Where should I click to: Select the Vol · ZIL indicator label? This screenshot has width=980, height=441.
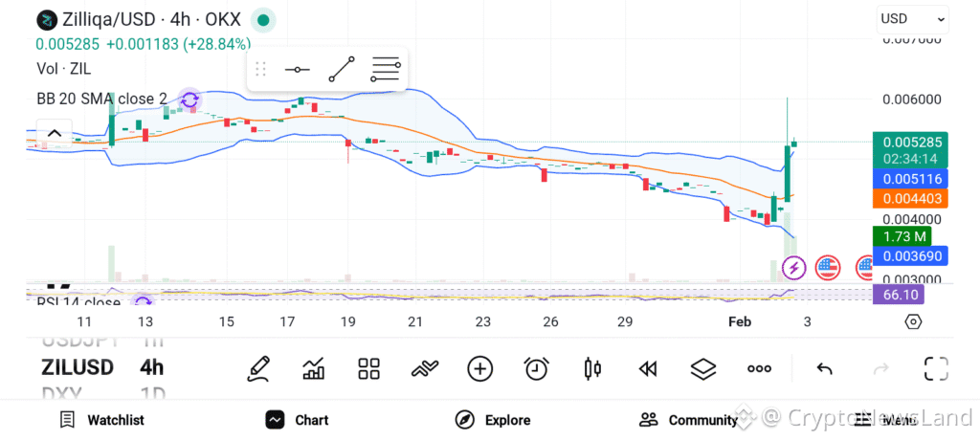tap(64, 68)
